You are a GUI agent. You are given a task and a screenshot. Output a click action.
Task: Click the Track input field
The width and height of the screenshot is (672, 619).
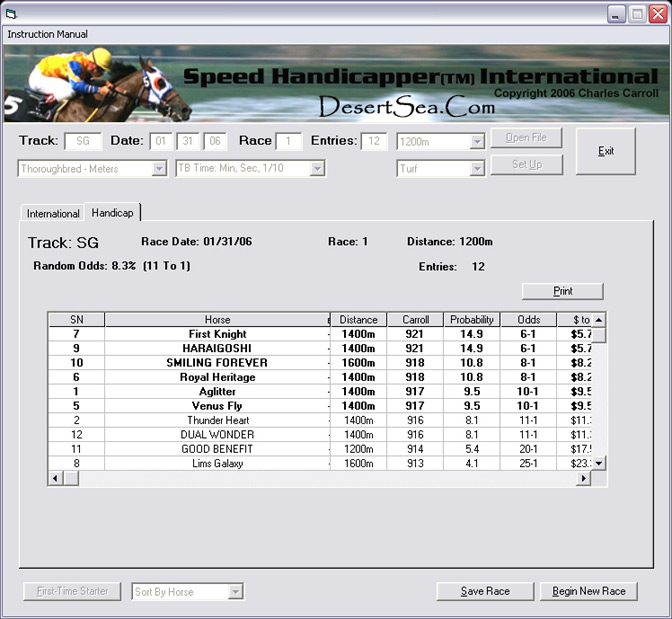point(83,141)
